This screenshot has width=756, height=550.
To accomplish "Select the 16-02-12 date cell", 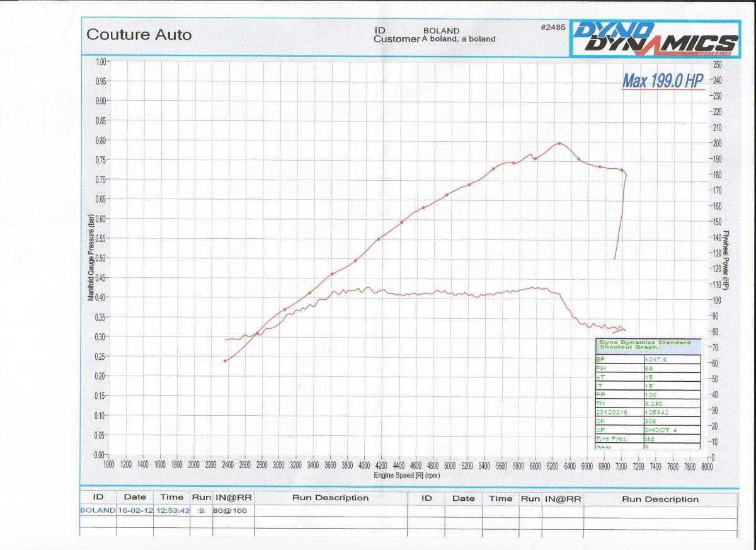I will (135, 510).
